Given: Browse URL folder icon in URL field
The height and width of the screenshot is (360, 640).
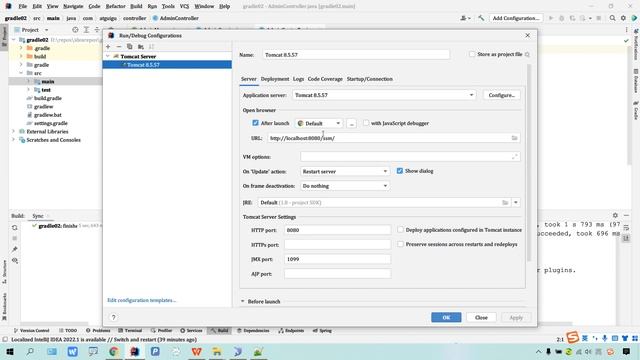Looking at the screenshot, I should pos(514,138).
